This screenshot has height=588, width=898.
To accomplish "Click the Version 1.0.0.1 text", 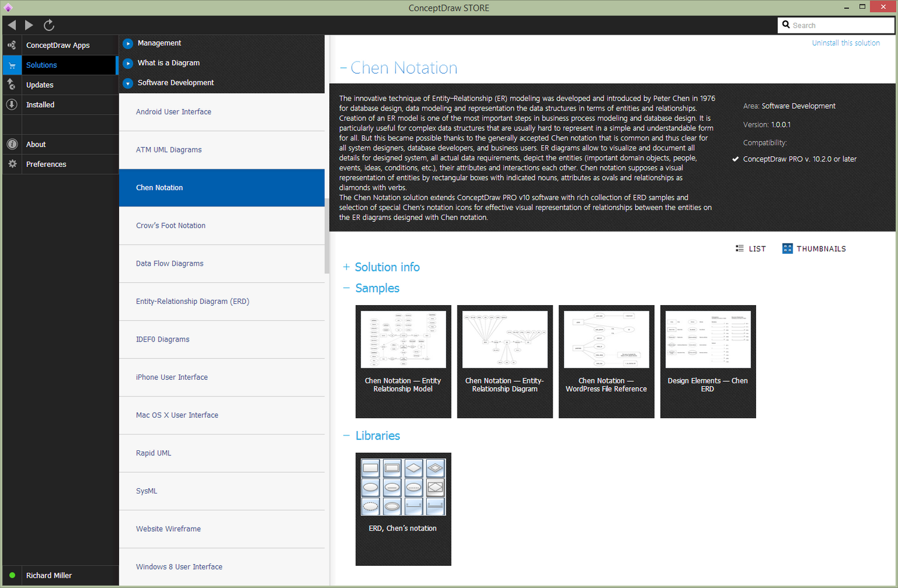I will coord(767,125).
